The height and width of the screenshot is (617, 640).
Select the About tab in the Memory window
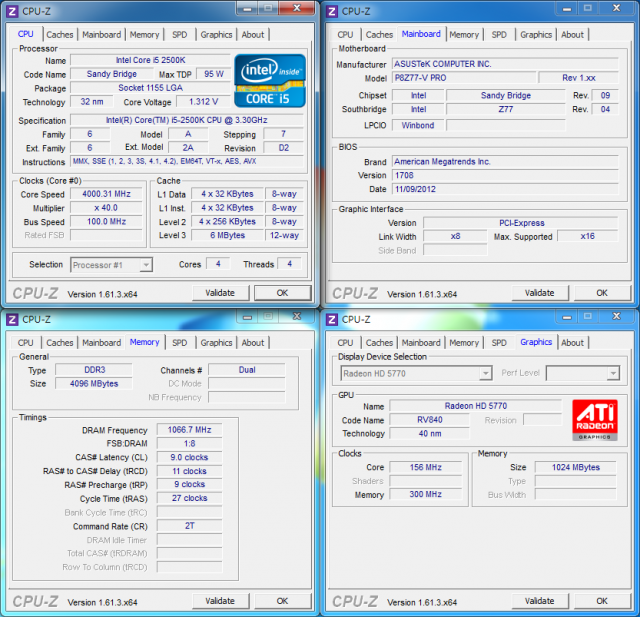[253, 343]
